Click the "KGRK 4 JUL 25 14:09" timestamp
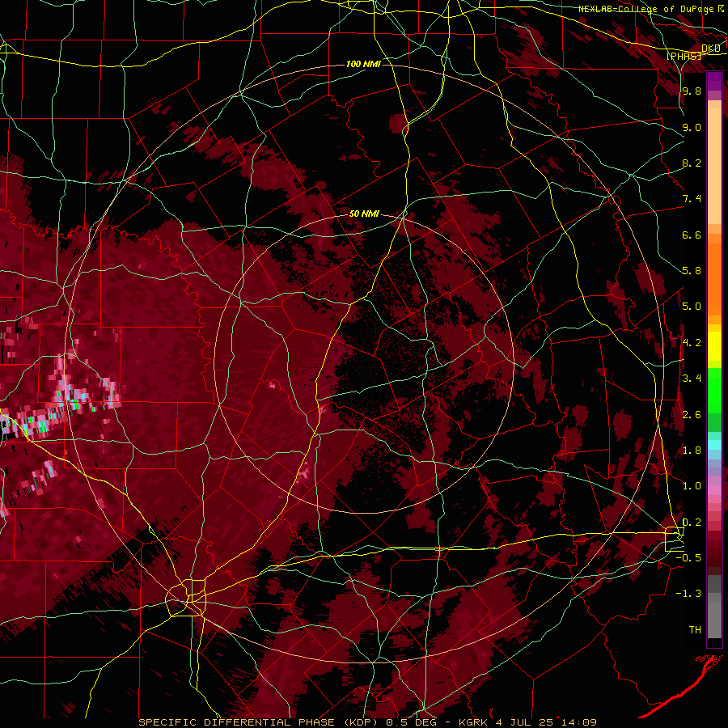Image resolution: width=728 pixels, height=728 pixels. coord(528,722)
